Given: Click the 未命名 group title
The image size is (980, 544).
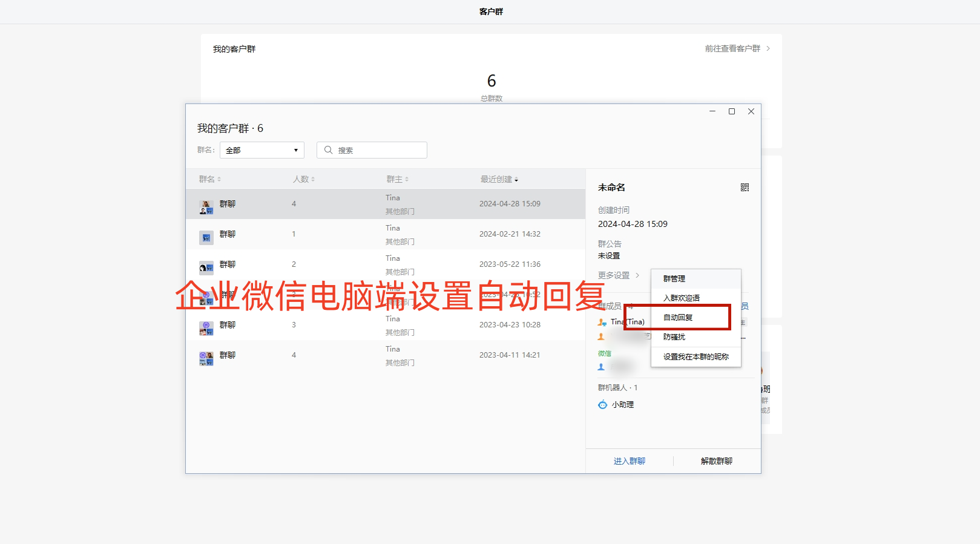Looking at the screenshot, I should click(611, 188).
